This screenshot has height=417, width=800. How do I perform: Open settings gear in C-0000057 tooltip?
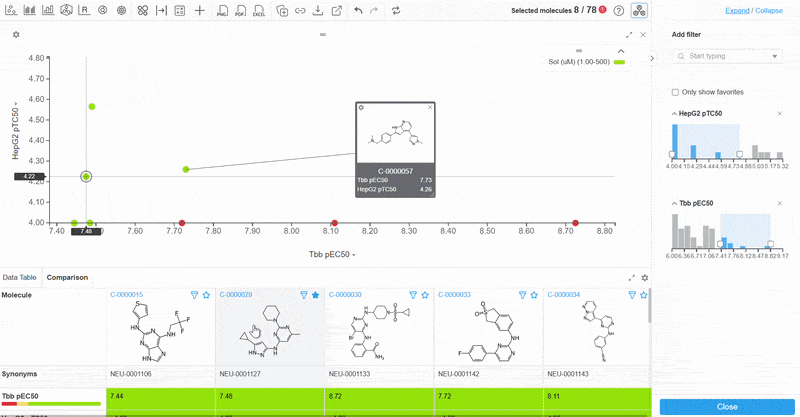[361, 107]
